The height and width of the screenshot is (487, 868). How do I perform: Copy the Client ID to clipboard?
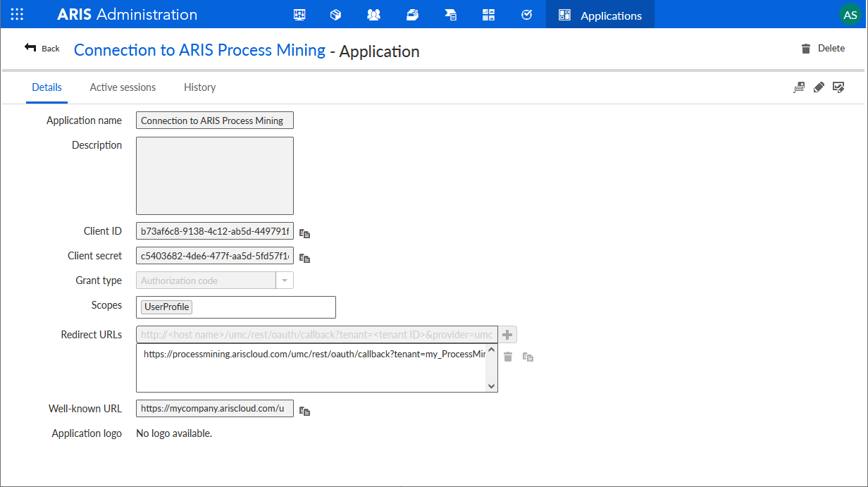[304, 233]
